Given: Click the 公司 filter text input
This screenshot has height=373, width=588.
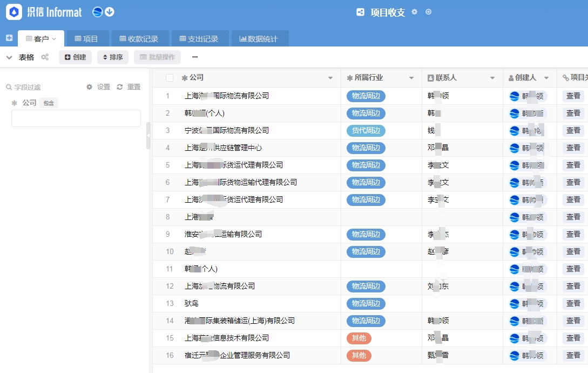Looking at the screenshot, I should 76,118.
